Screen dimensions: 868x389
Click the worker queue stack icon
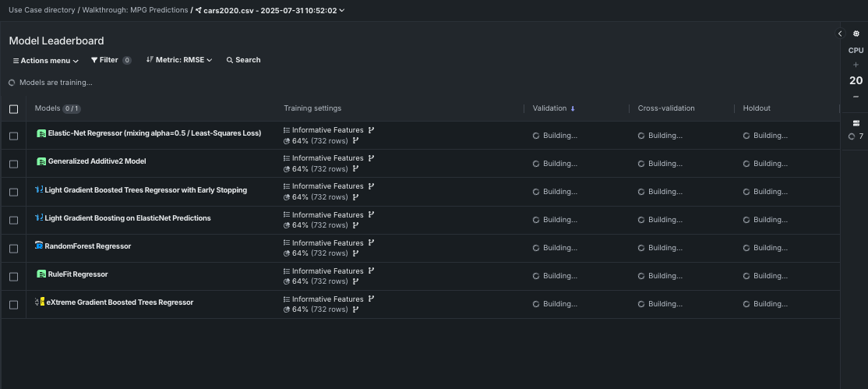pos(856,123)
